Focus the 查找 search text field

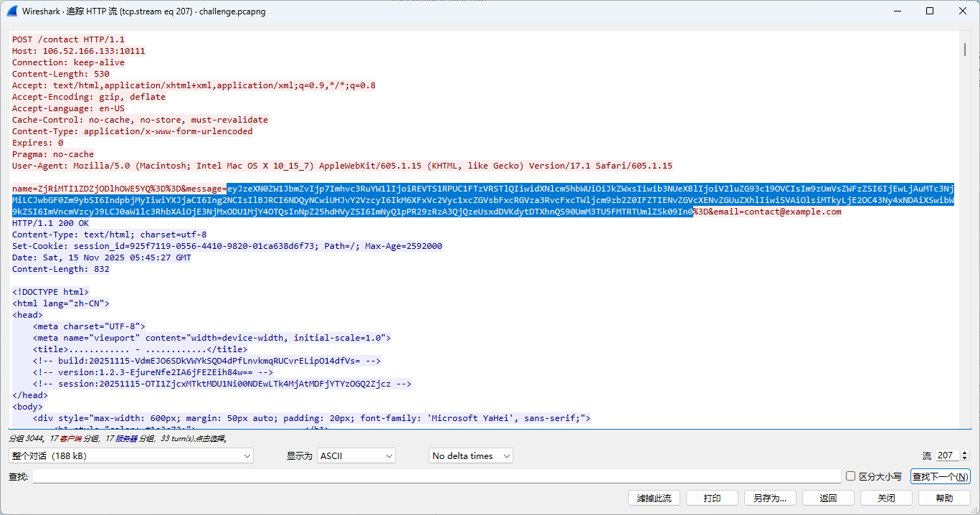(436, 476)
